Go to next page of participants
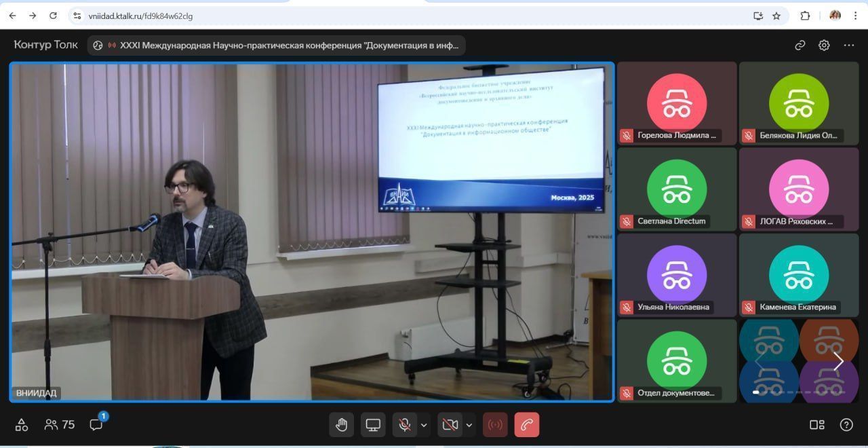The width and height of the screenshot is (868, 448). (838, 362)
